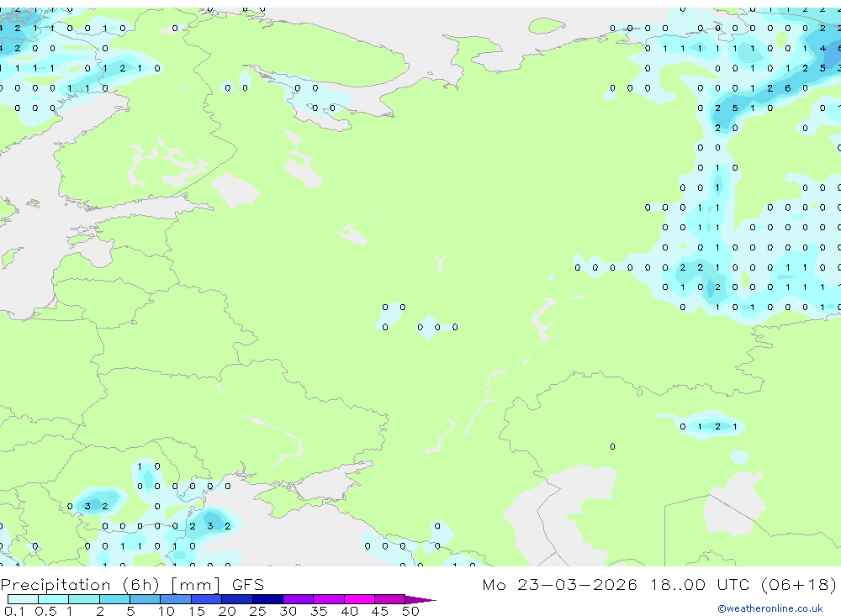Click the time "18..00 UTC"
Image resolution: width=841 pixels, height=616 pixels.
pos(700,584)
